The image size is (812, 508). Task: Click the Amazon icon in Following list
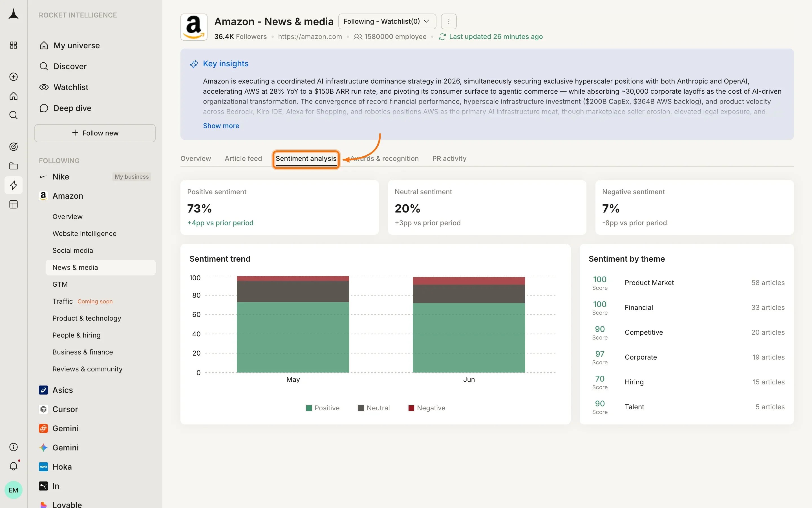[x=43, y=196]
